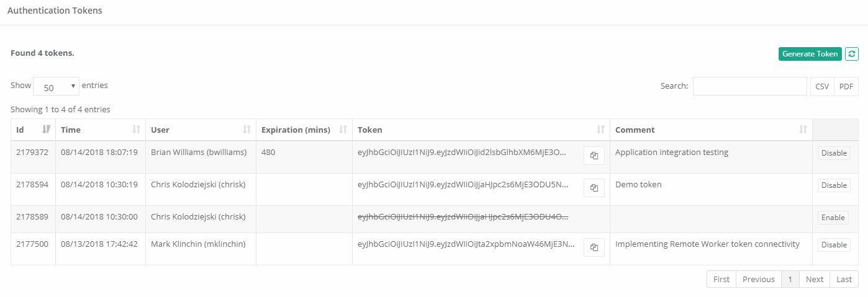
Task: Sort by Time column sort icon
Action: (137, 130)
